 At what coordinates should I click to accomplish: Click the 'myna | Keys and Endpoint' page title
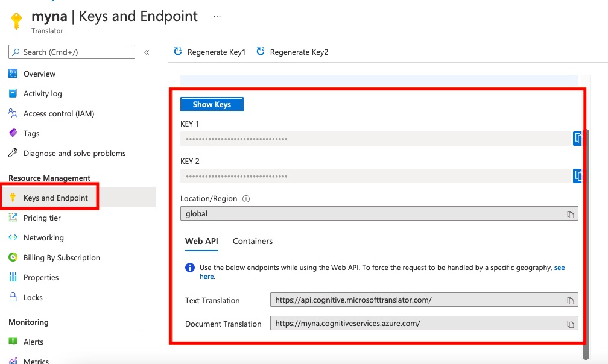point(115,16)
